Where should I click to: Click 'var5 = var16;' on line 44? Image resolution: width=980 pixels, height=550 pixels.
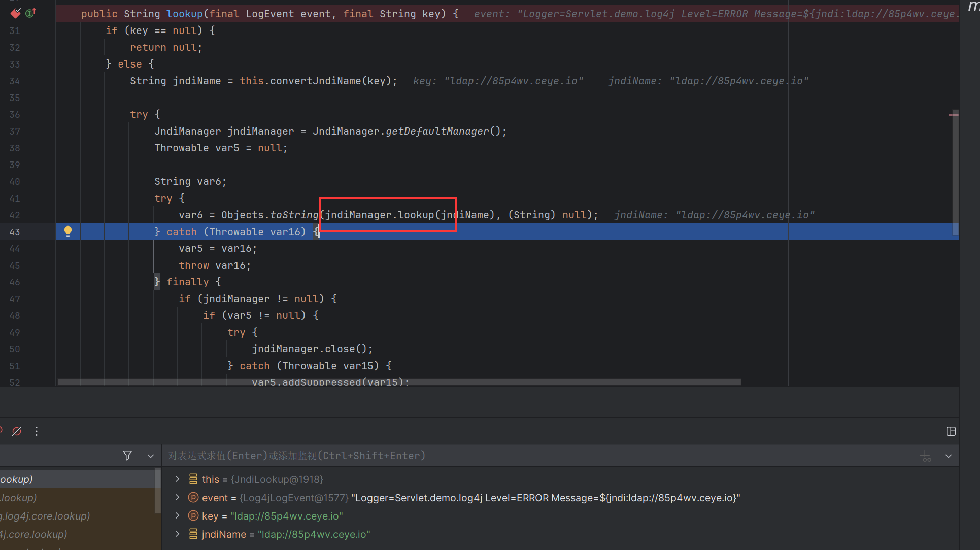[x=218, y=248]
